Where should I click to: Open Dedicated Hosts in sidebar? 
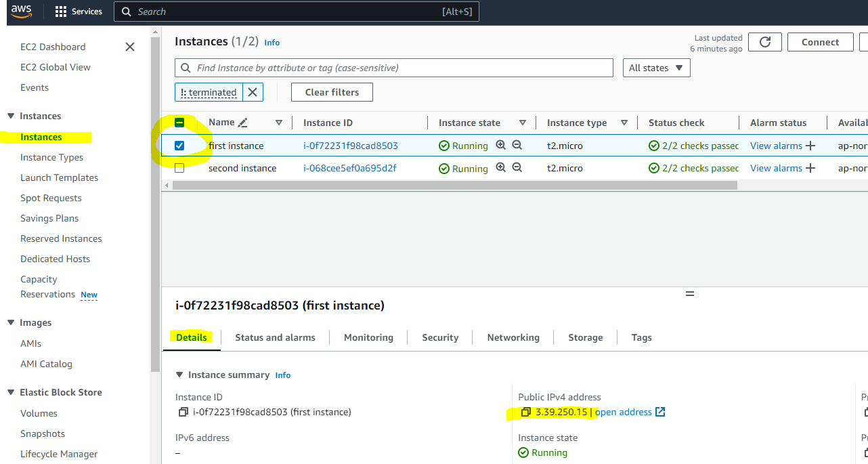[55, 259]
